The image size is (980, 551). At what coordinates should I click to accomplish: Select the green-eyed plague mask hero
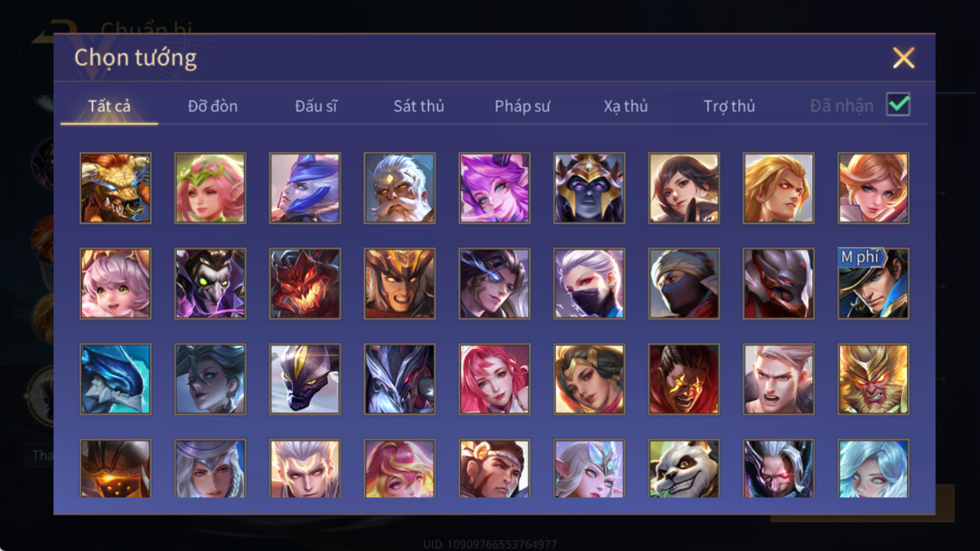click(x=210, y=284)
